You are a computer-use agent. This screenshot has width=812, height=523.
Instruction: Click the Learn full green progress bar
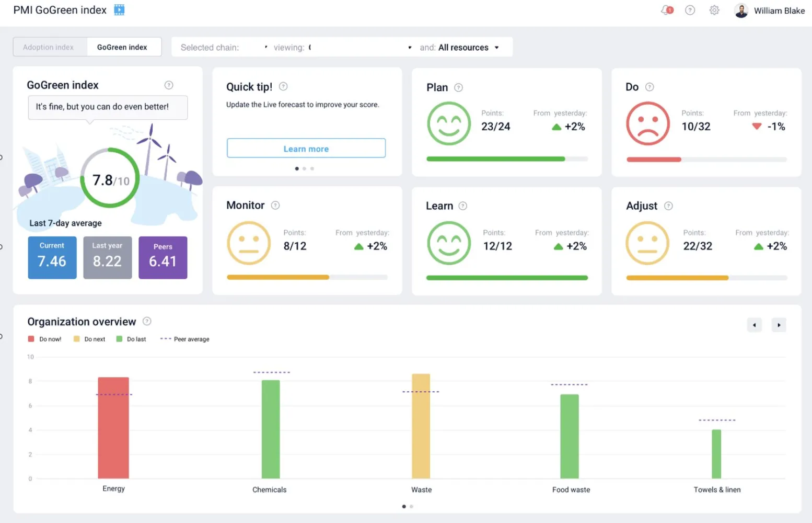tap(507, 278)
